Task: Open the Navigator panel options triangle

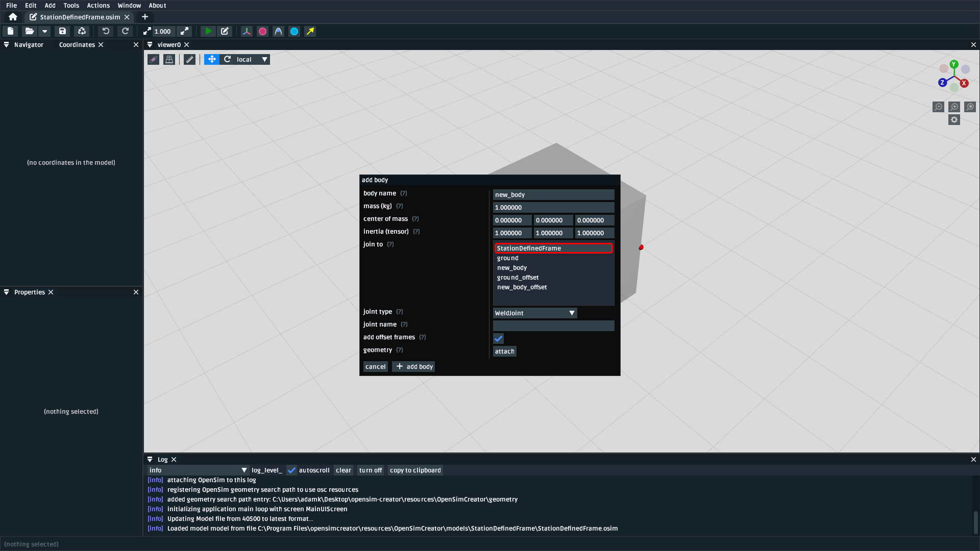Action: (x=6, y=45)
